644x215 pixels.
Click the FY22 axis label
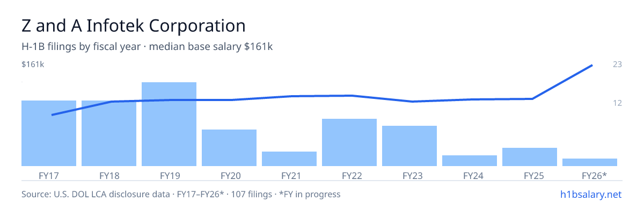[349, 175]
